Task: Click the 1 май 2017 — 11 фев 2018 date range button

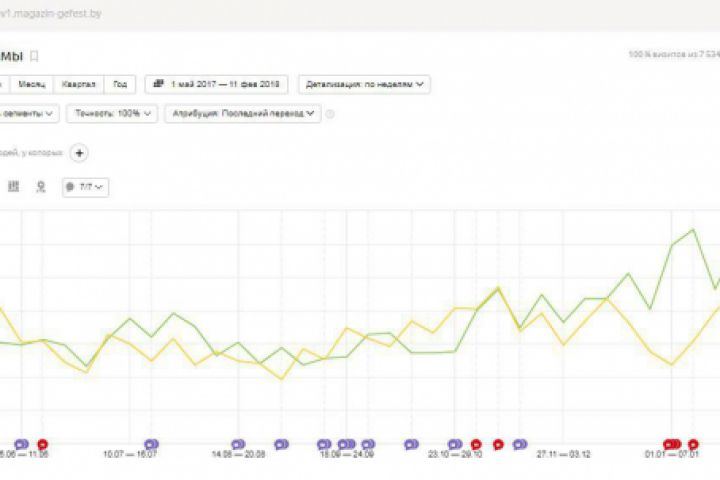Action: (216, 85)
